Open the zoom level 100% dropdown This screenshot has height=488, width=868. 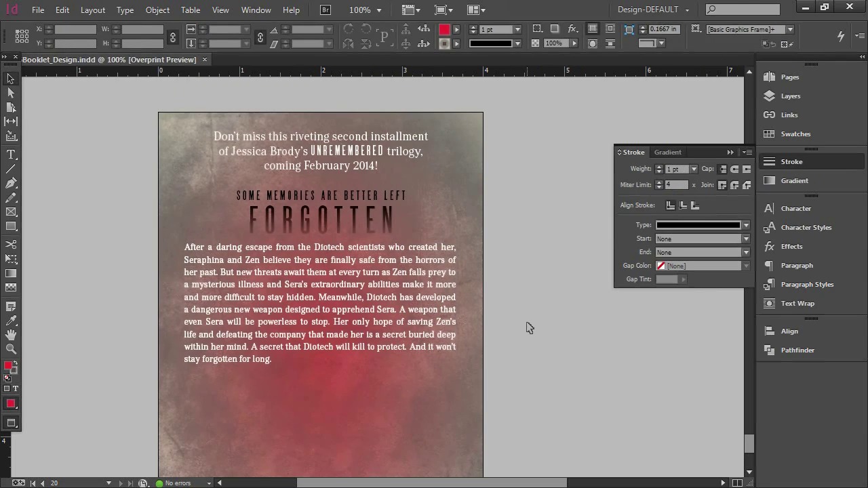(379, 10)
